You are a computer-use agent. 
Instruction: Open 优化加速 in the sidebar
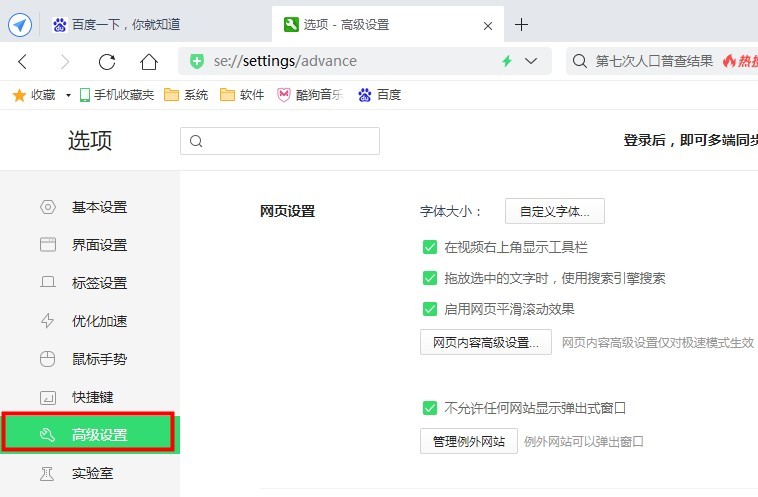[90, 321]
